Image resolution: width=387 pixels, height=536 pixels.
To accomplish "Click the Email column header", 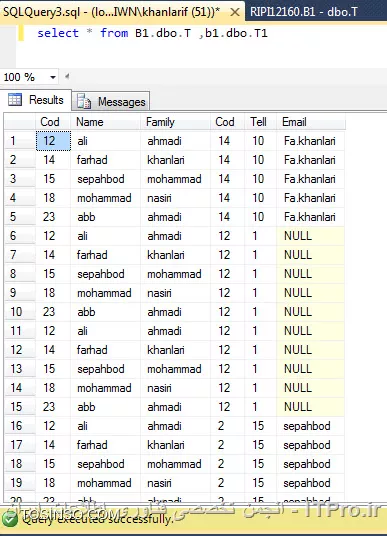I will (311, 122).
